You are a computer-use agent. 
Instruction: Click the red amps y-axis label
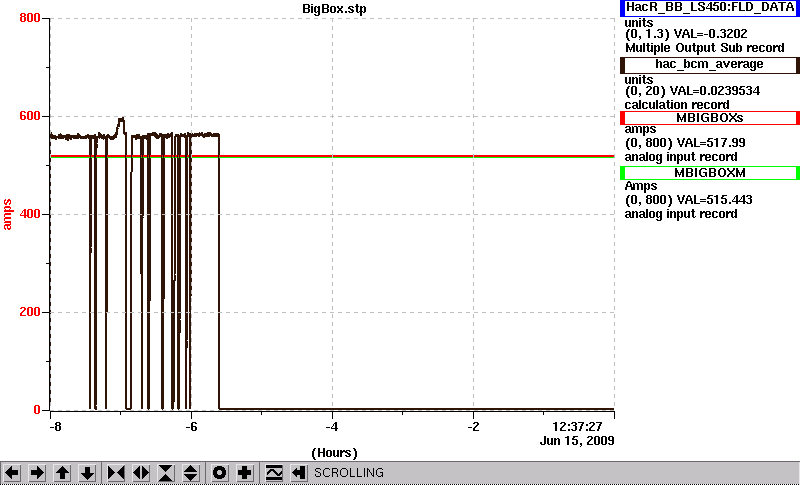[x=7, y=215]
